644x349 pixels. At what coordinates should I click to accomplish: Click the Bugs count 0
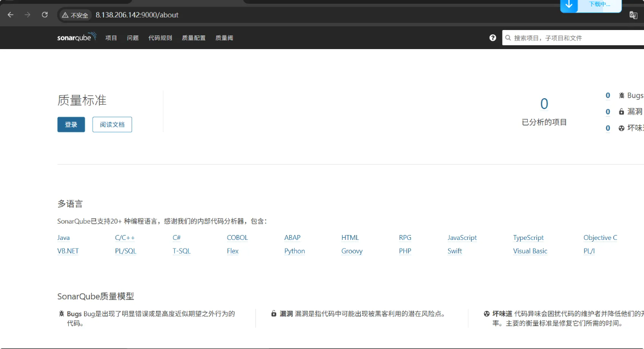pos(608,95)
